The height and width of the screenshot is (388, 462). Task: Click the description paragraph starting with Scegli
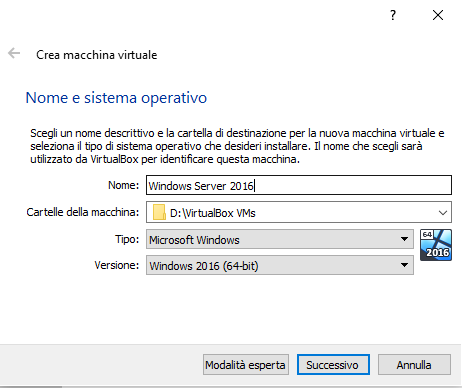(x=237, y=146)
